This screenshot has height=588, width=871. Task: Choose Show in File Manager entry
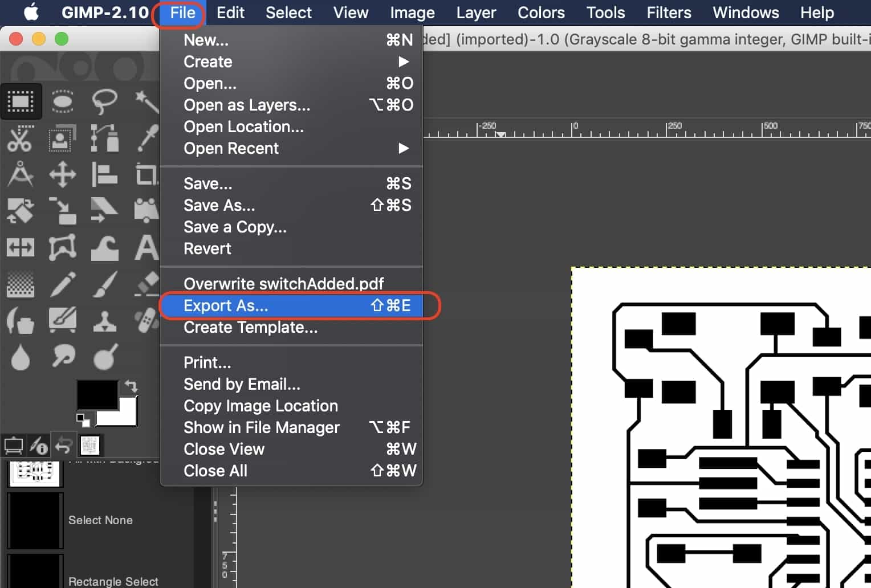291,427
